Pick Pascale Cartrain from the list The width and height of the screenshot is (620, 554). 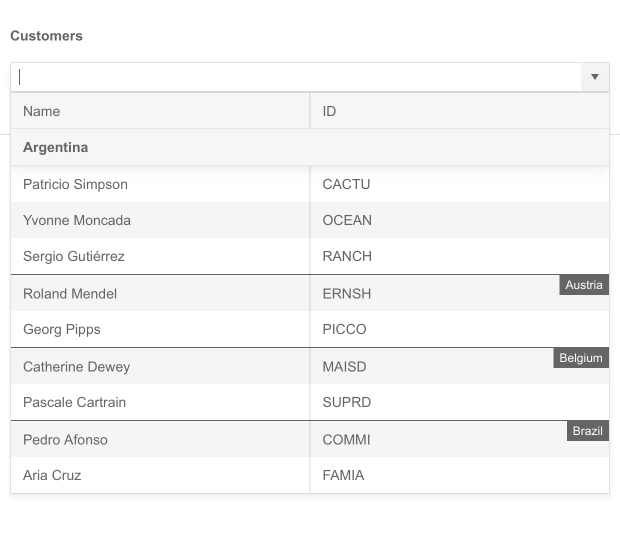(75, 402)
